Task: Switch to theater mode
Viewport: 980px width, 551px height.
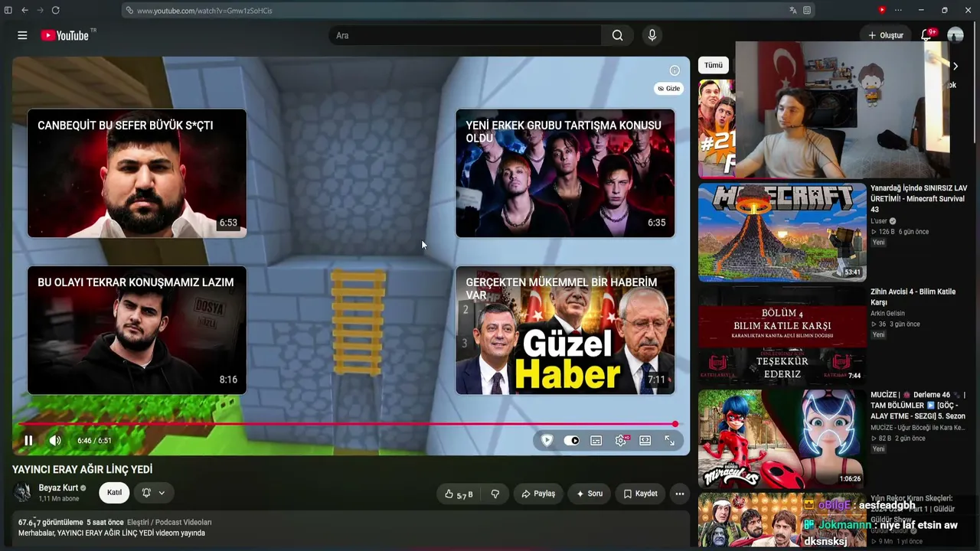Action: click(645, 440)
